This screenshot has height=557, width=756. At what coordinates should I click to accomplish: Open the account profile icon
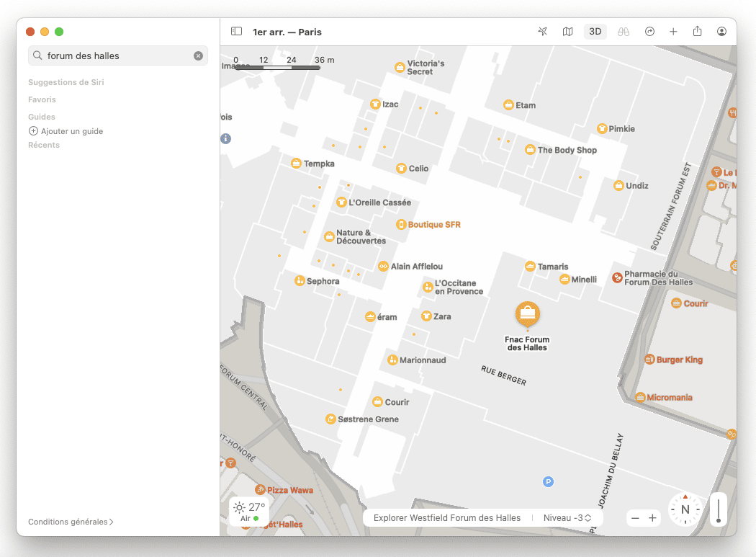[x=721, y=32]
